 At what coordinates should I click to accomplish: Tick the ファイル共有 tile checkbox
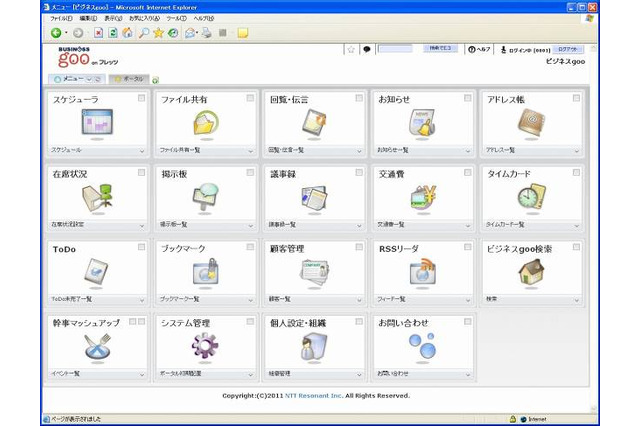click(250, 98)
